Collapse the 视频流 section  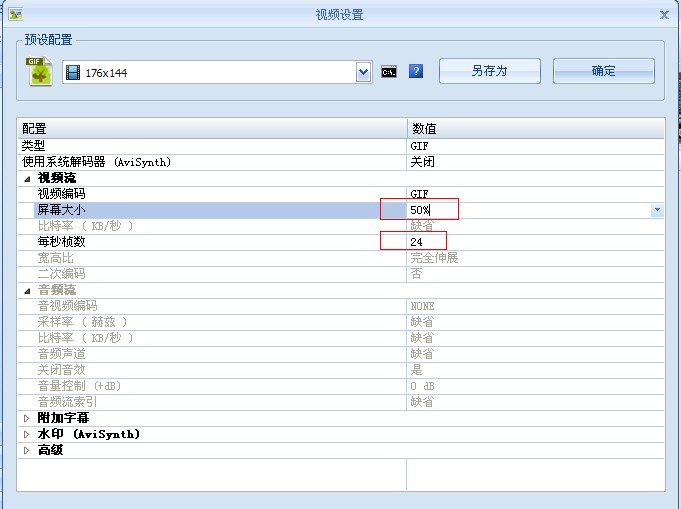point(27,178)
